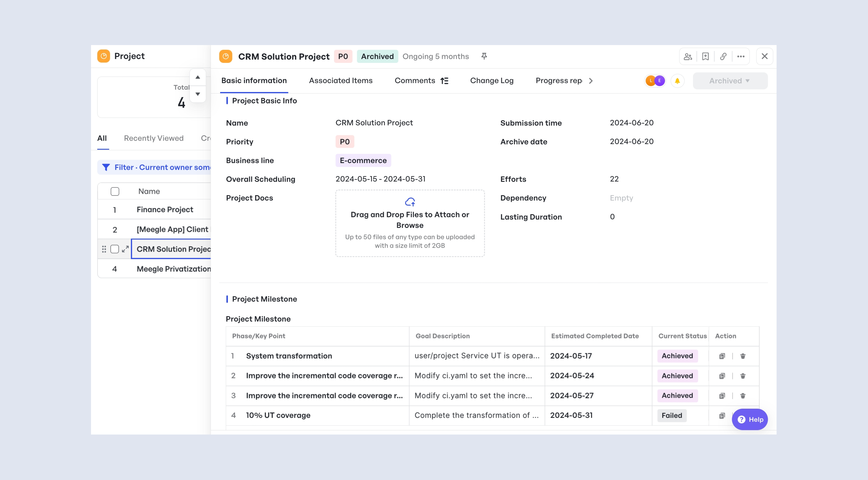The height and width of the screenshot is (480, 868).
Task: Pin the CRM Solution Project
Action: coord(484,56)
